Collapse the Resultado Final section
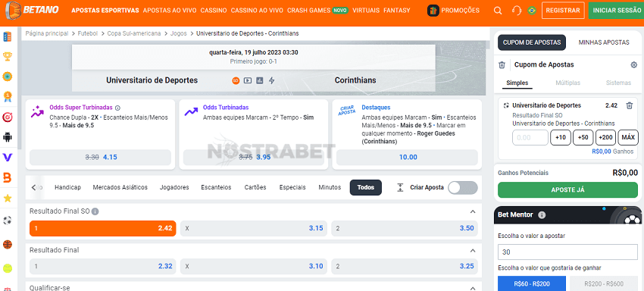The width and height of the screenshot is (644, 291). click(x=473, y=250)
